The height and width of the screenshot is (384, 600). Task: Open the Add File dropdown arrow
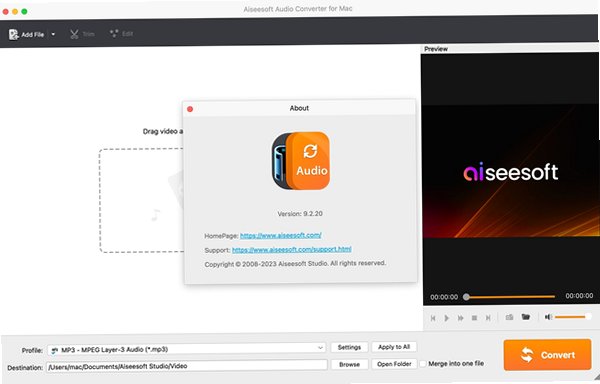coord(53,34)
